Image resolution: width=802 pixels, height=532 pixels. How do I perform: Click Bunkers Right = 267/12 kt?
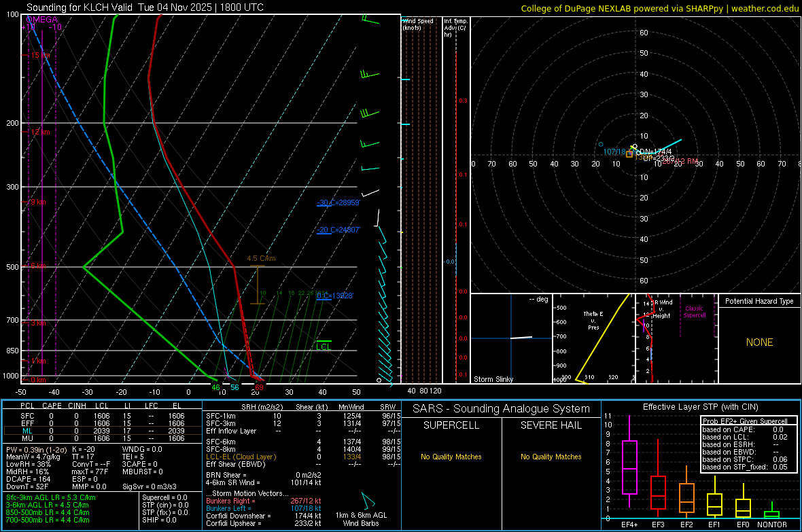pos(264,501)
